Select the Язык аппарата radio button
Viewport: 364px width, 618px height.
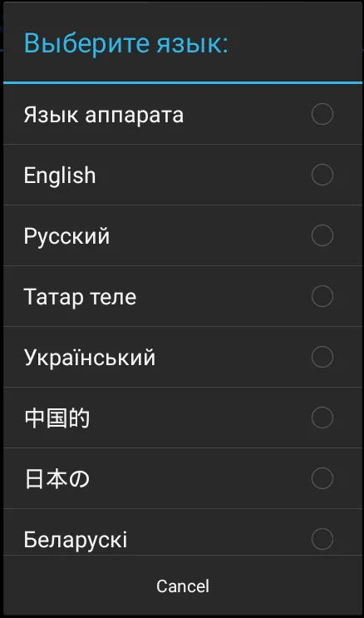[x=322, y=115]
